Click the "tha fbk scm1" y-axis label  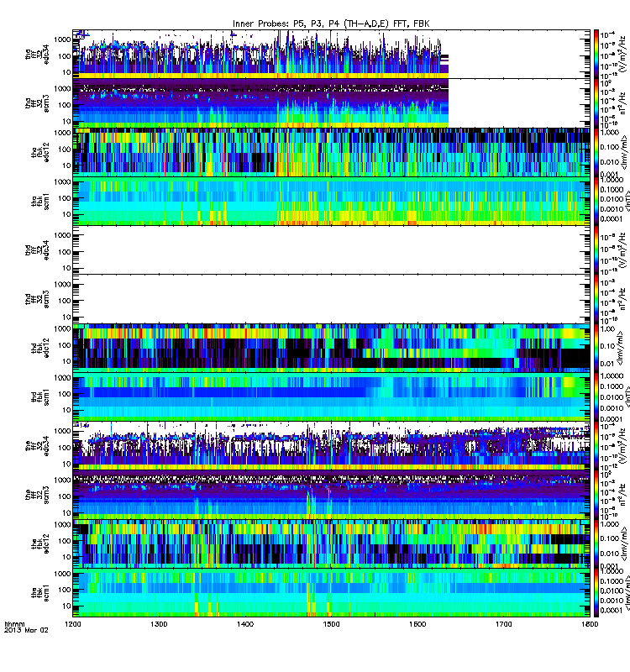40,202
